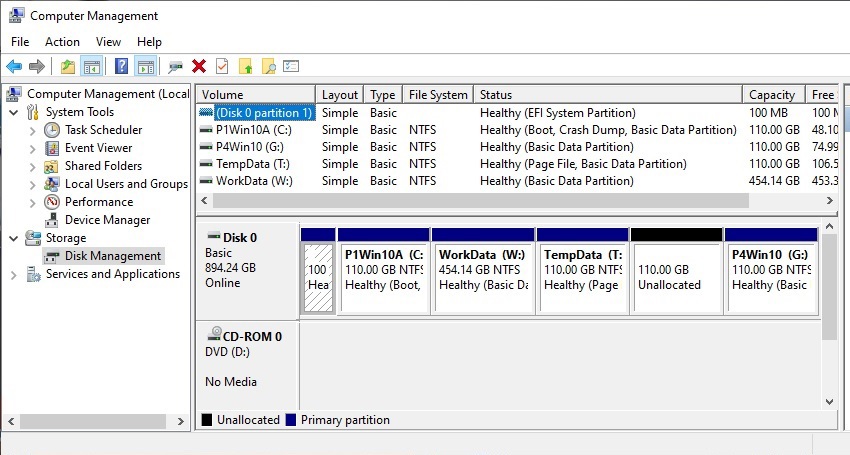Click the Event Viewer icon in tree
This screenshot has width=850, height=455.
(52, 148)
